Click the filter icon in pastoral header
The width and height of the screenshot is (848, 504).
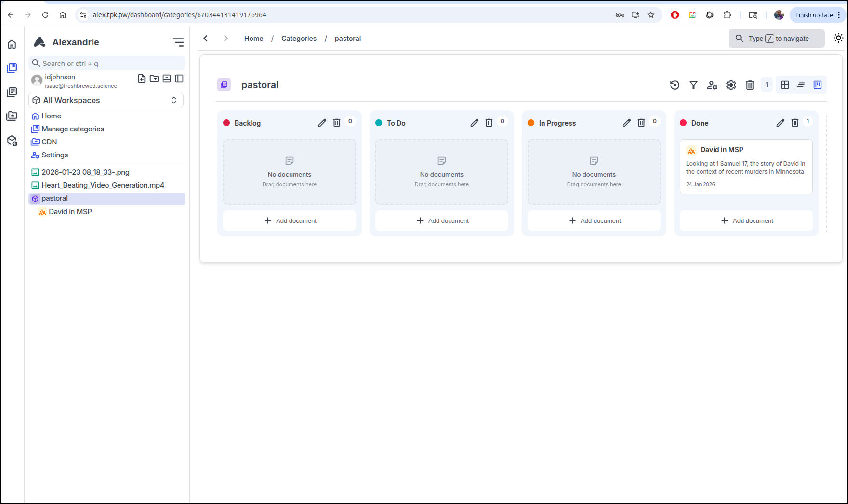(693, 85)
